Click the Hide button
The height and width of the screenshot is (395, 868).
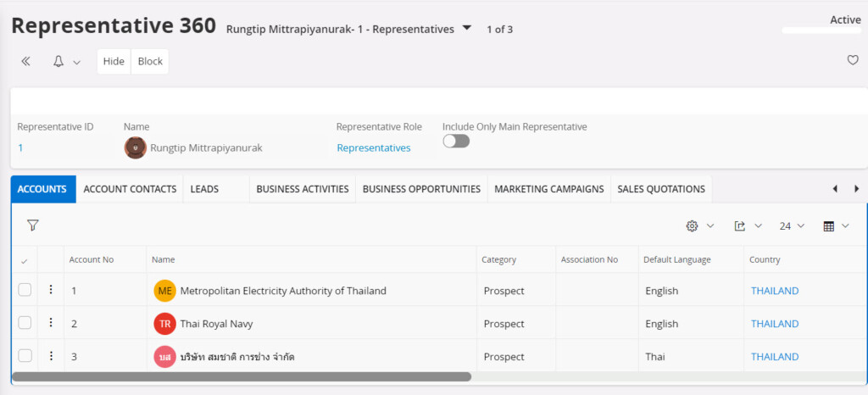tap(114, 62)
